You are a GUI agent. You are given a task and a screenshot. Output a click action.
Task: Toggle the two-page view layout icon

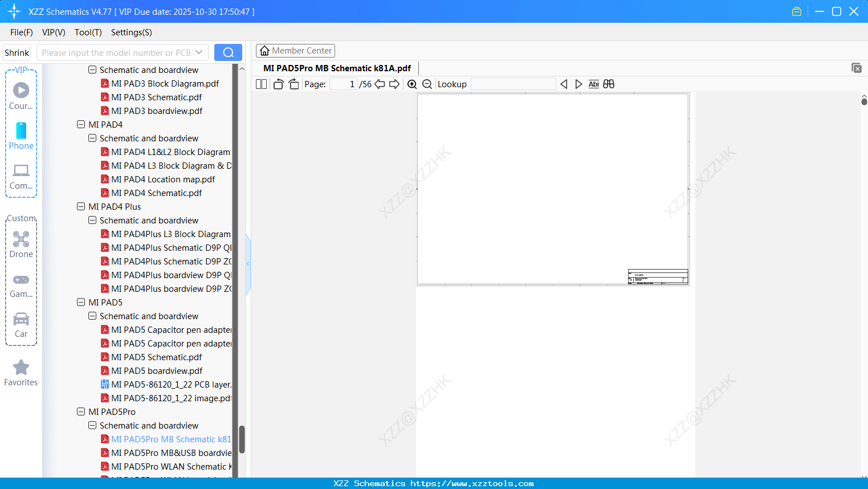click(x=261, y=84)
